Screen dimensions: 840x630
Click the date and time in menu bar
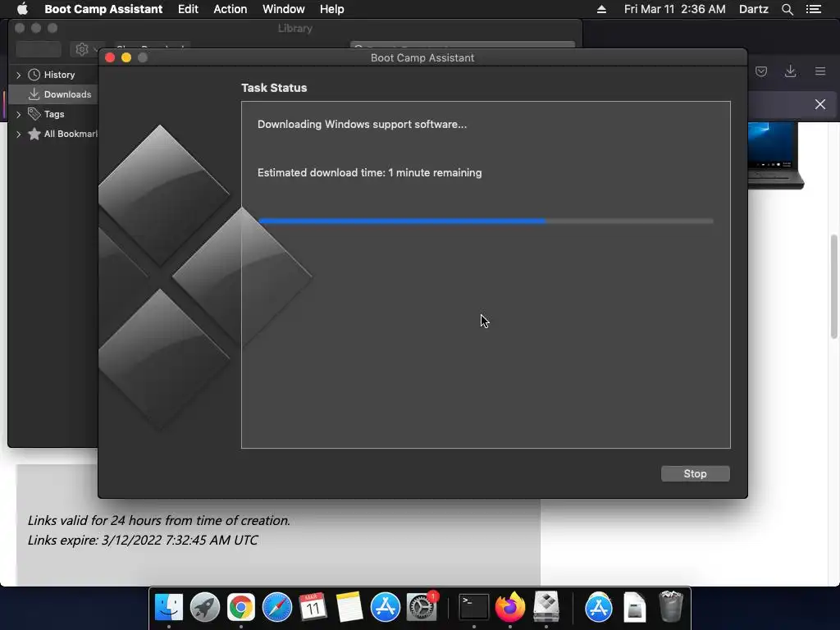674,9
